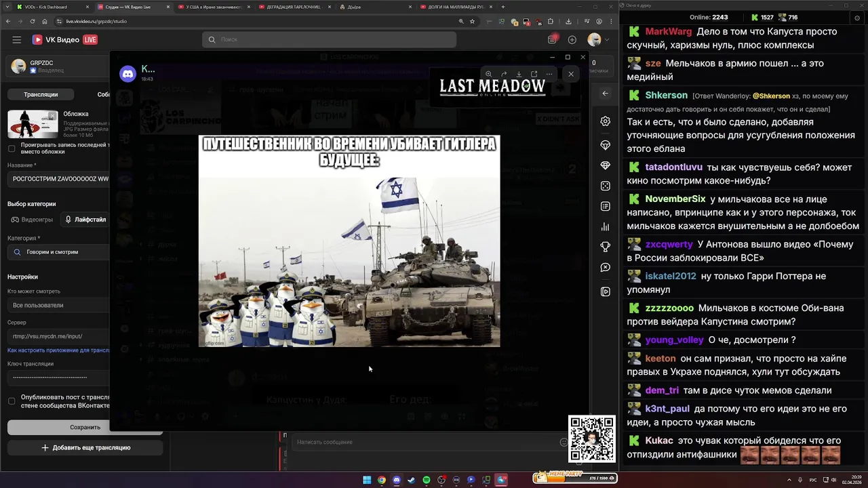Click the stream title field РОСГОССТРИМ

[x=59, y=179]
